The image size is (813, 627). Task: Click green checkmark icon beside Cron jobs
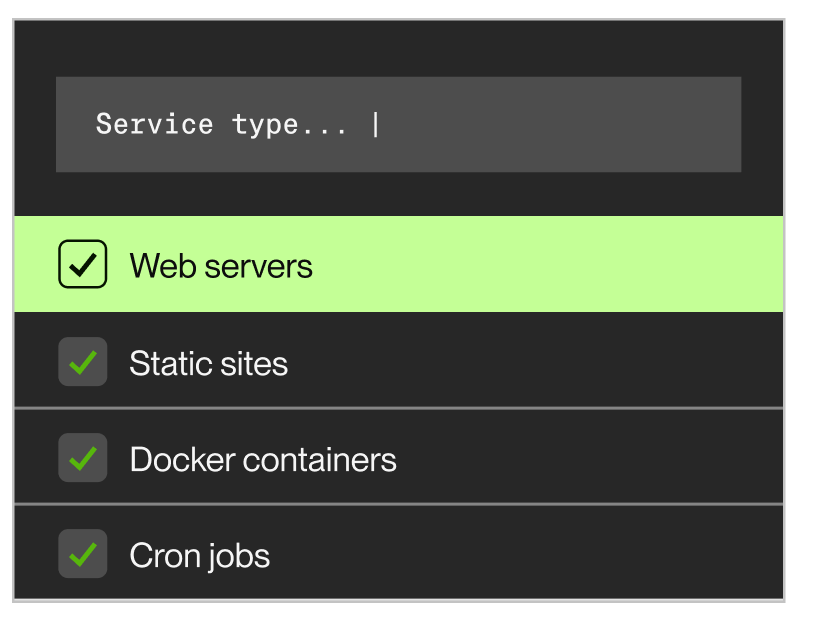click(84, 554)
